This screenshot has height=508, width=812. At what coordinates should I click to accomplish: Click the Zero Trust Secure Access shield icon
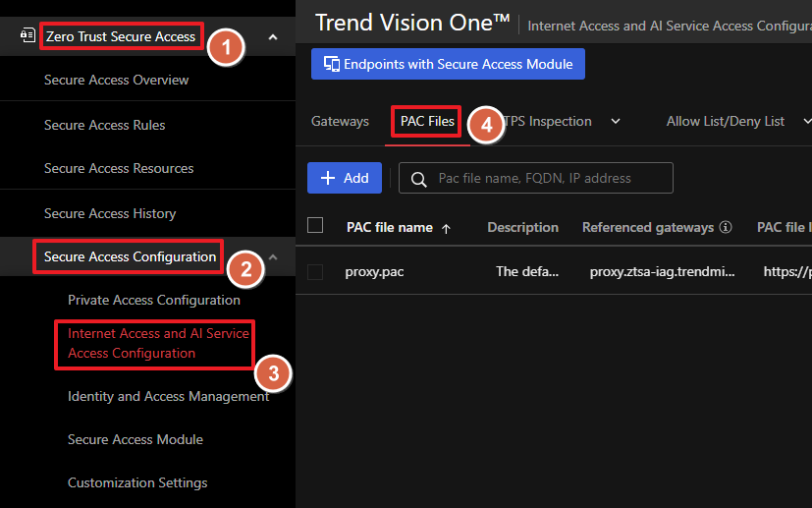pyautogui.click(x=27, y=36)
